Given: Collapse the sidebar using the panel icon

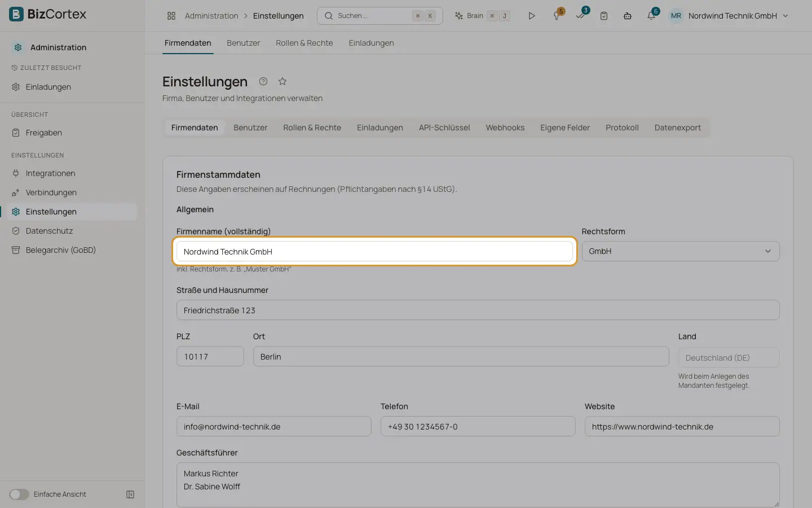Looking at the screenshot, I should [x=130, y=494].
